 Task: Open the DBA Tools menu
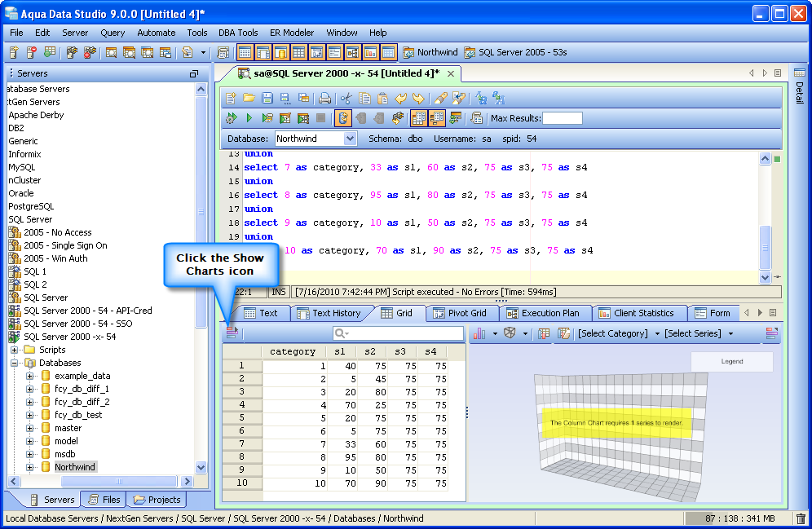click(238, 33)
